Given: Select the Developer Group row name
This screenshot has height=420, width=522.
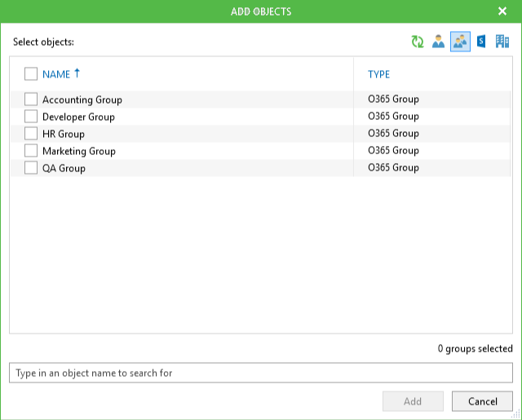Looking at the screenshot, I should pyautogui.click(x=78, y=117).
